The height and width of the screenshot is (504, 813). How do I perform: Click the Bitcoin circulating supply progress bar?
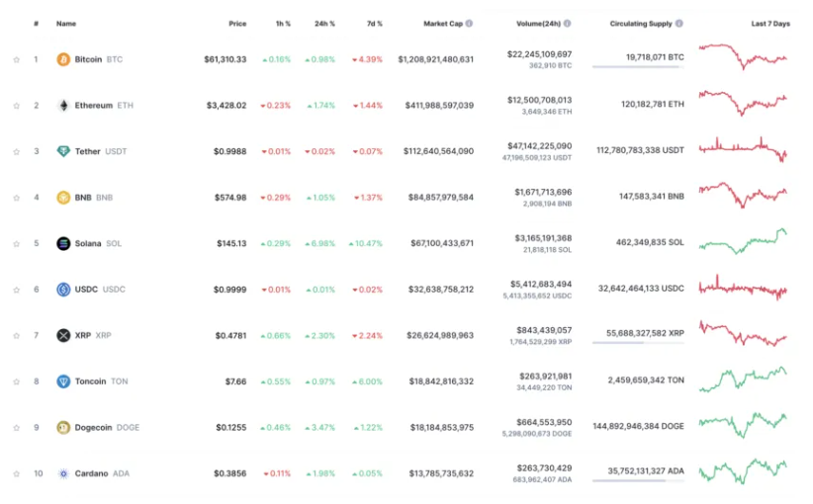click(x=638, y=67)
